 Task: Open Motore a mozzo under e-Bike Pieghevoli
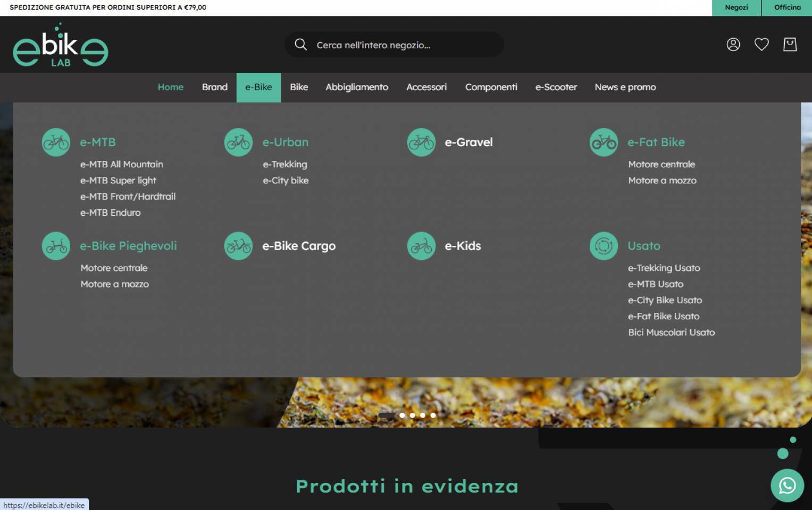pos(114,284)
